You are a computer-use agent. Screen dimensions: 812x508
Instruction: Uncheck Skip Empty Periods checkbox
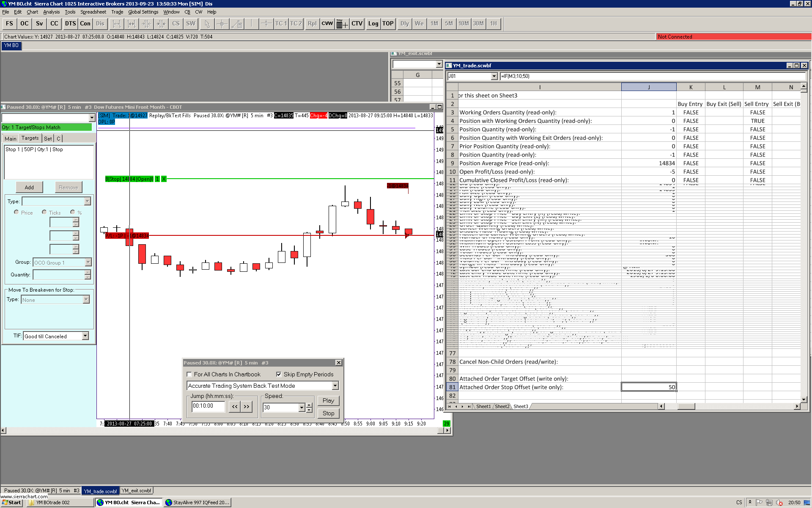click(279, 374)
